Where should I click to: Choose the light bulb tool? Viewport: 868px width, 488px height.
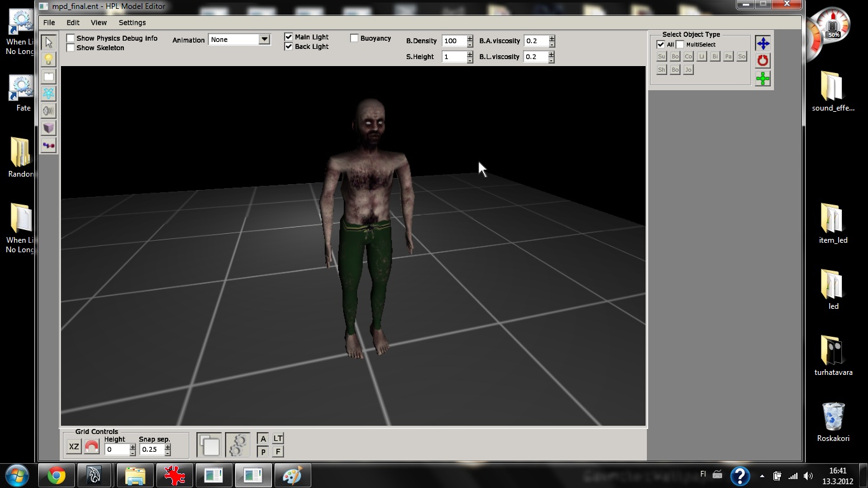coord(49,60)
